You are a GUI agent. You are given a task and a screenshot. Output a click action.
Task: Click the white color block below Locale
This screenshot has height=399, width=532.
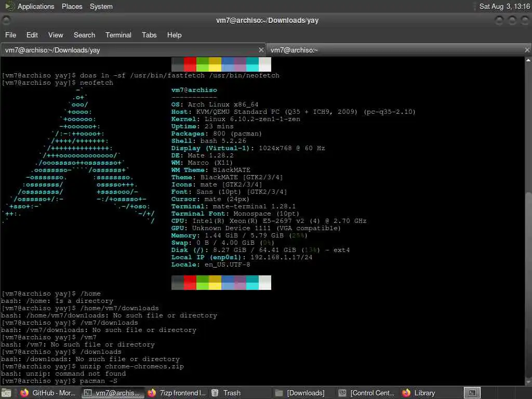coord(264,283)
